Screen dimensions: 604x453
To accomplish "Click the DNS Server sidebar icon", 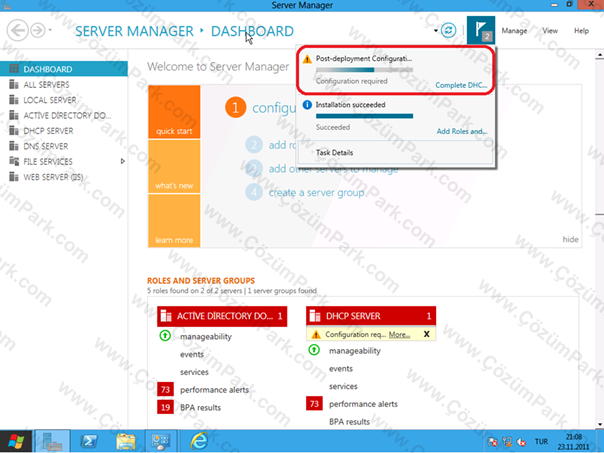I will [14, 146].
